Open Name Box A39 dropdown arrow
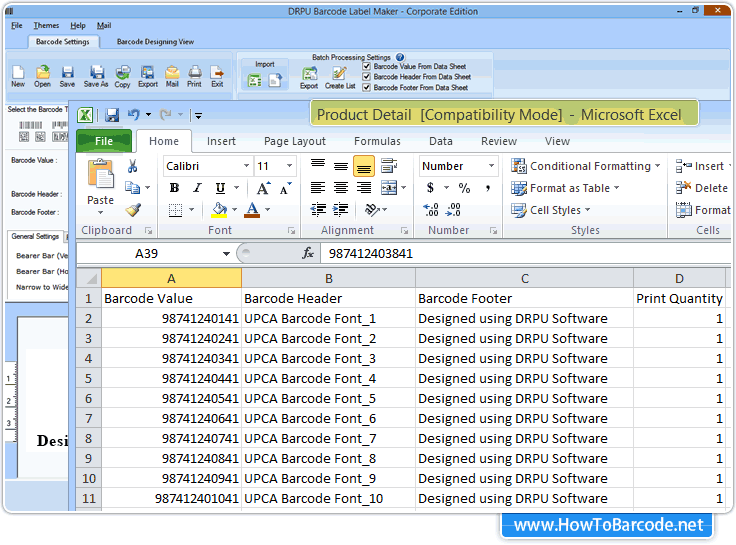736x545 pixels. [226, 253]
